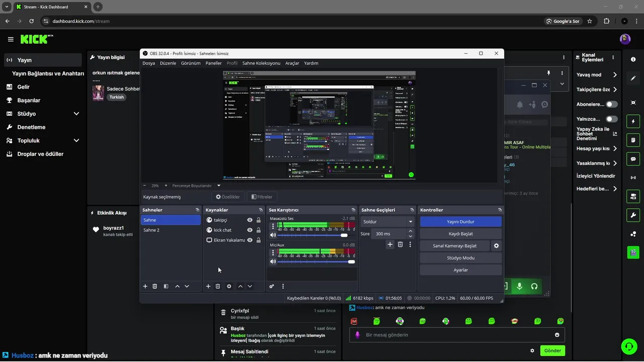
Task: Add a new source in Kaynaklar panel
Action: point(208,286)
